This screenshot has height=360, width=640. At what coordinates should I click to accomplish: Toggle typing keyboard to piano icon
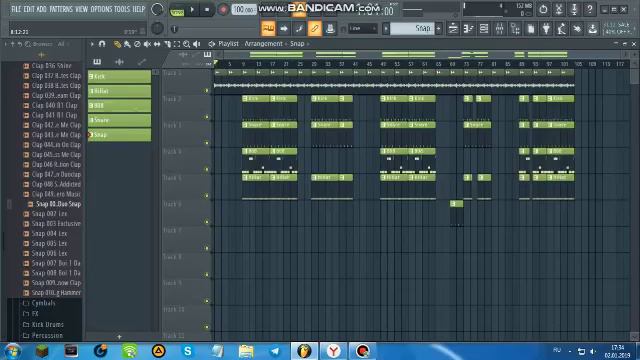[x=268, y=29]
